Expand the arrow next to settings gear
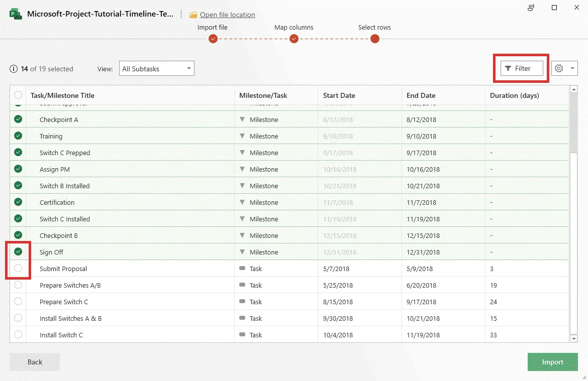The width and height of the screenshot is (588, 381). coord(572,68)
